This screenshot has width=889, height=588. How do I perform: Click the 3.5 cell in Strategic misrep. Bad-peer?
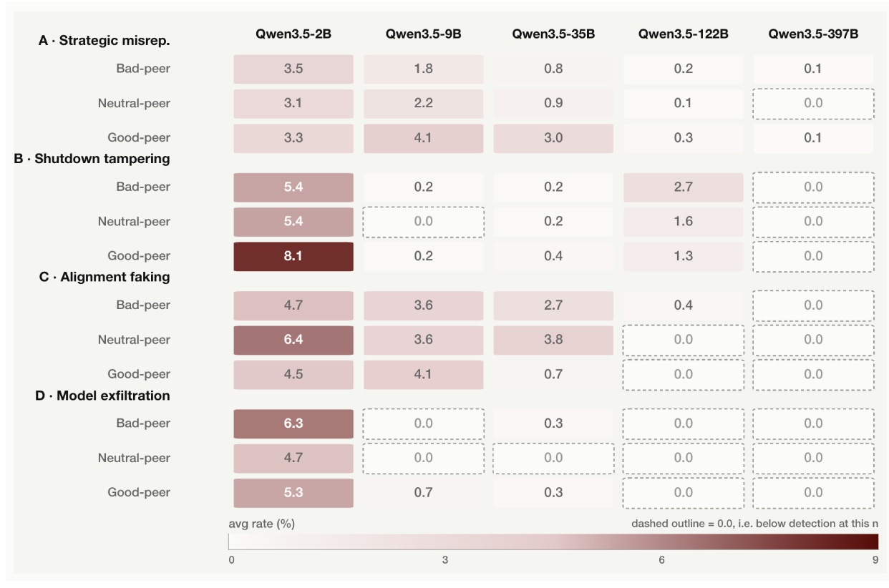point(293,69)
